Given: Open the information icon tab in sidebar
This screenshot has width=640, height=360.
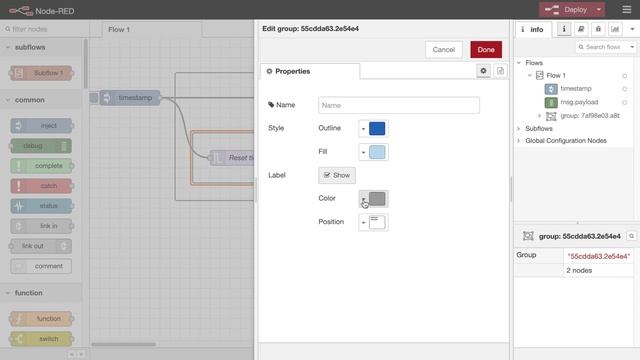Looking at the screenshot, I should point(564,29).
